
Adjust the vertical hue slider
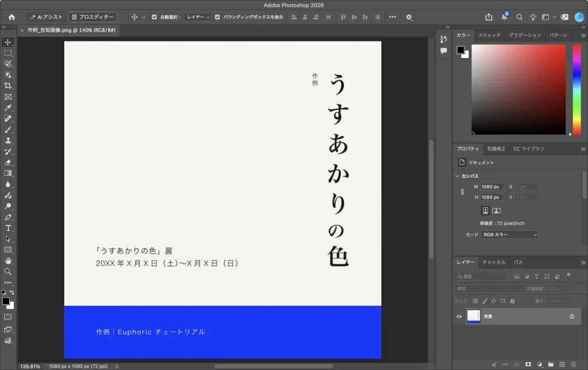(x=577, y=89)
